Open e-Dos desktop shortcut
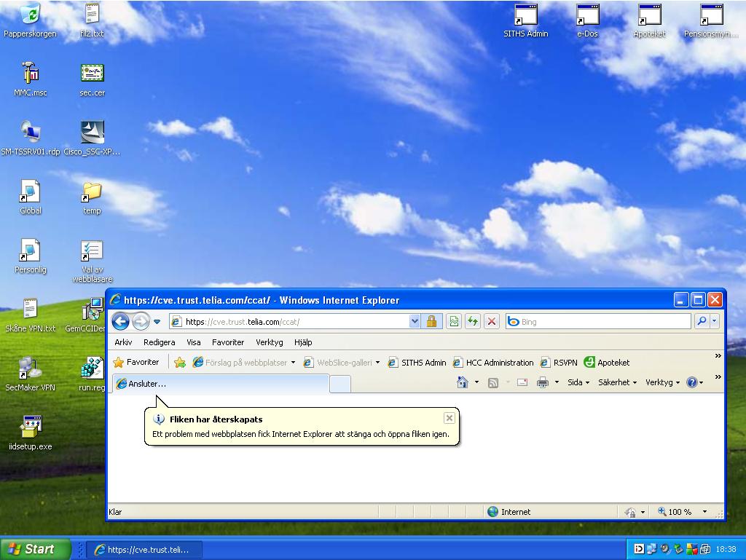This screenshot has width=746, height=560. point(588,20)
